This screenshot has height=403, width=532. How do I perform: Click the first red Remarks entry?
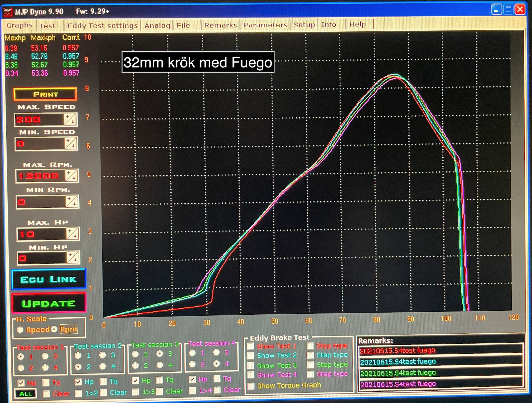(x=441, y=350)
